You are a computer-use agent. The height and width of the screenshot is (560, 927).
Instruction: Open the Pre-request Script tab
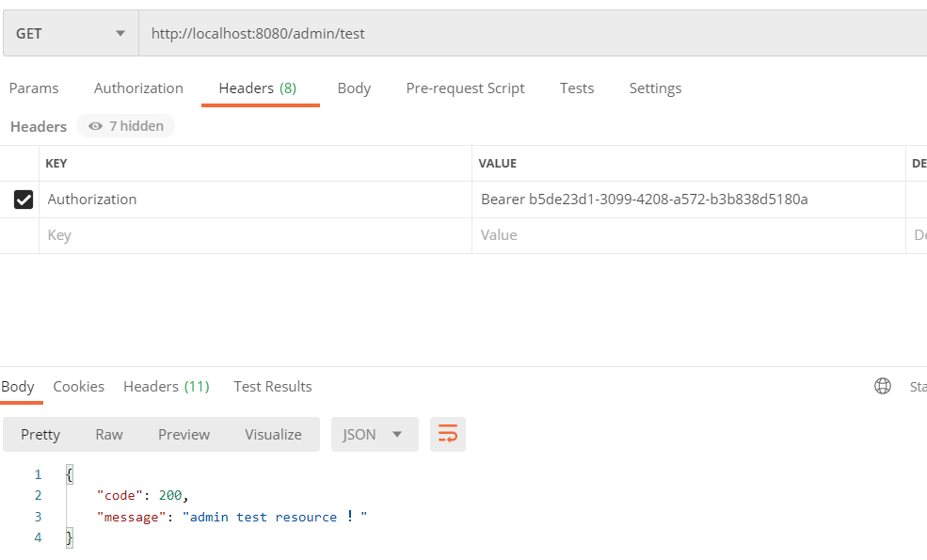[x=465, y=88]
